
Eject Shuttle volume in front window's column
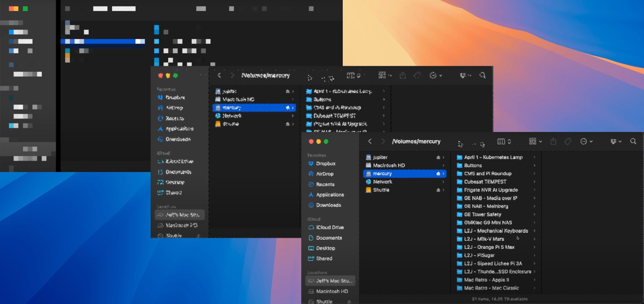[438, 190]
